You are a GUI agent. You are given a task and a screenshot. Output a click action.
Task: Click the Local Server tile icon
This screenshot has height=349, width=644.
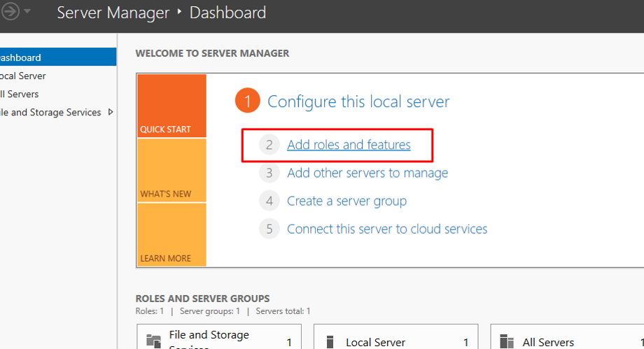(330, 342)
